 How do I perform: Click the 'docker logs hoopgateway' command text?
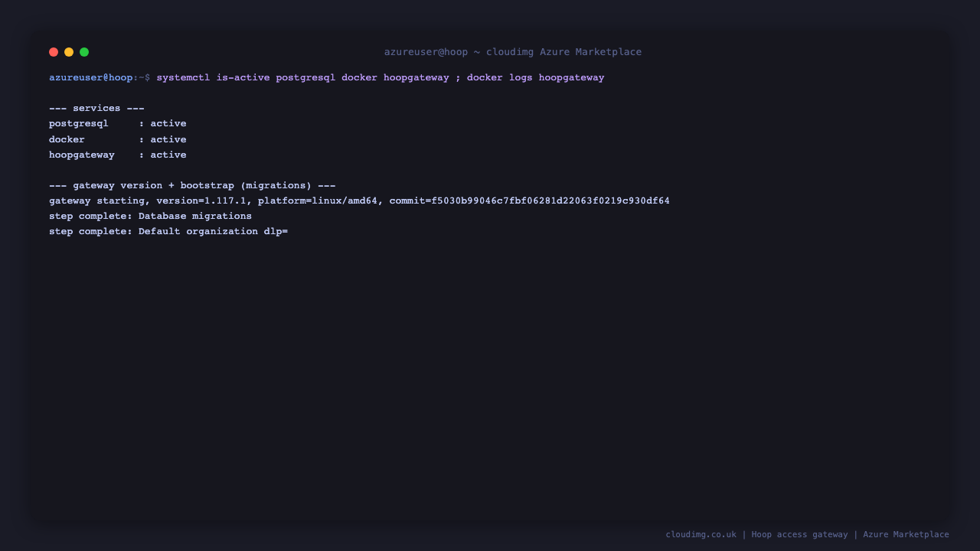click(536, 78)
